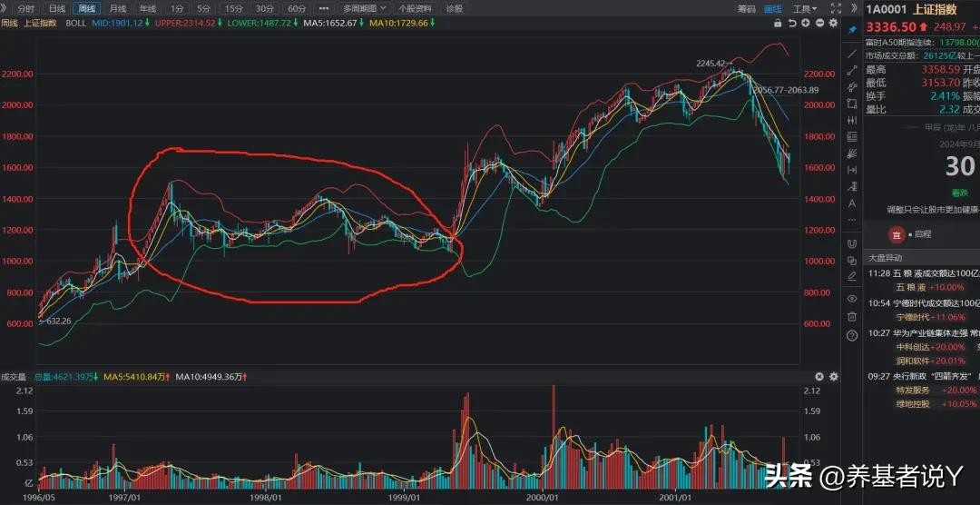This screenshot has width=980, height=505.
Task: Expand the 工具 tools dropdown menu
Action: 804,8
